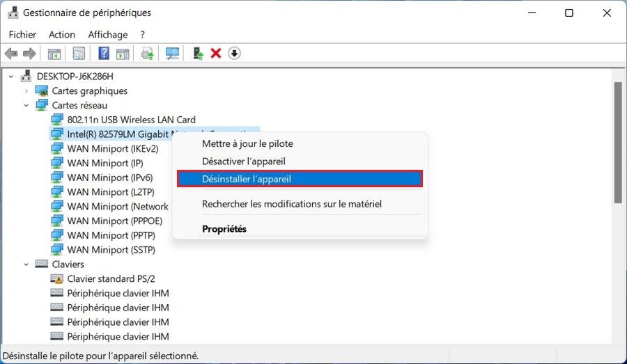Choose Désactiver l'appareil in context menu
The image size is (627, 364).
[x=300, y=161]
